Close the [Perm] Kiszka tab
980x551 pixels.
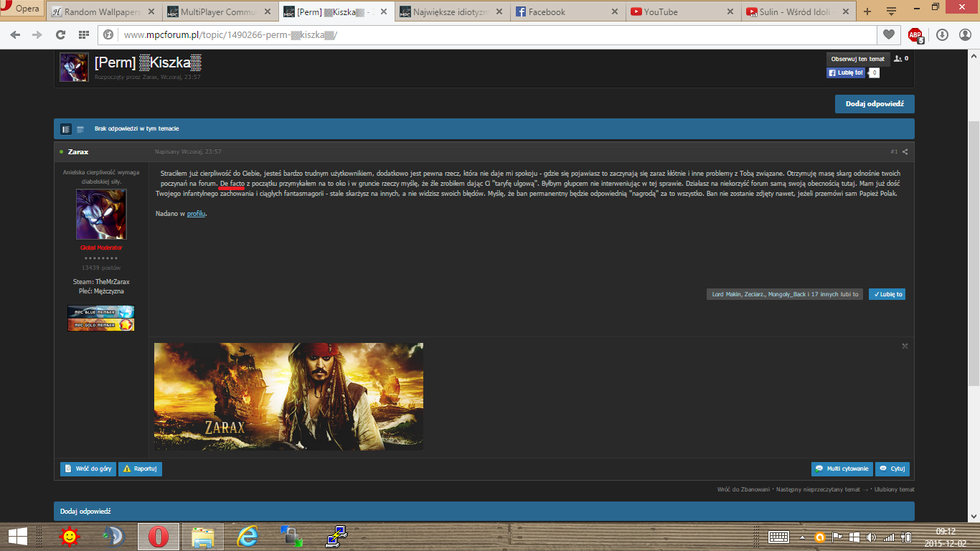pos(382,11)
